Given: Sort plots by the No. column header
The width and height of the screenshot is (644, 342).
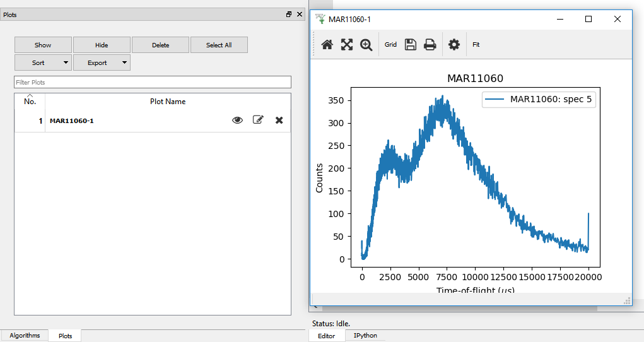Looking at the screenshot, I should pyautogui.click(x=30, y=101).
